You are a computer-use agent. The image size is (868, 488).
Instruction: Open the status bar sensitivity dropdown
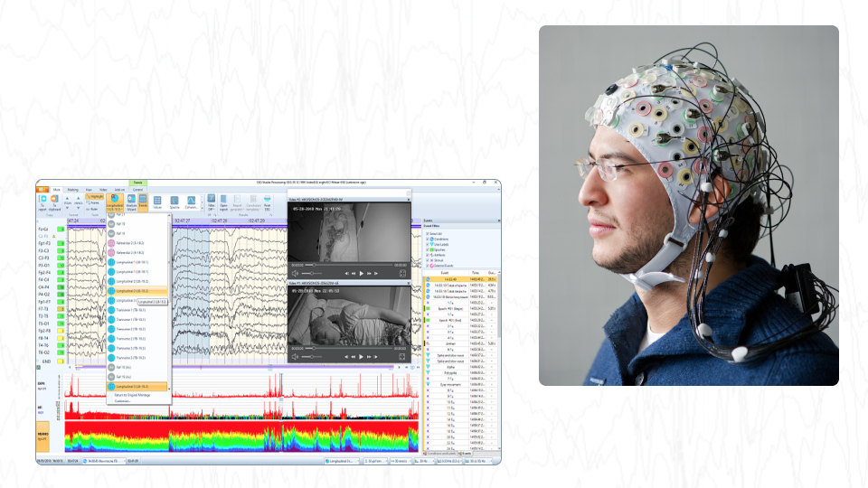[376, 460]
